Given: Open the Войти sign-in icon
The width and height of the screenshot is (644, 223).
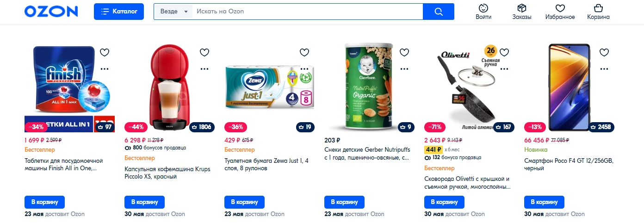Looking at the screenshot, I should coord(483,12).
